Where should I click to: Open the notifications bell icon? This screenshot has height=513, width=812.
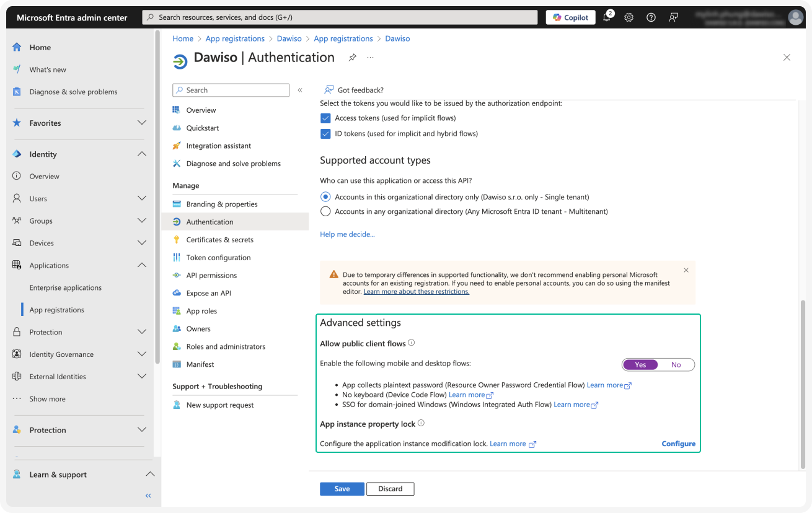pyautogui.click(x=607, y=17)
